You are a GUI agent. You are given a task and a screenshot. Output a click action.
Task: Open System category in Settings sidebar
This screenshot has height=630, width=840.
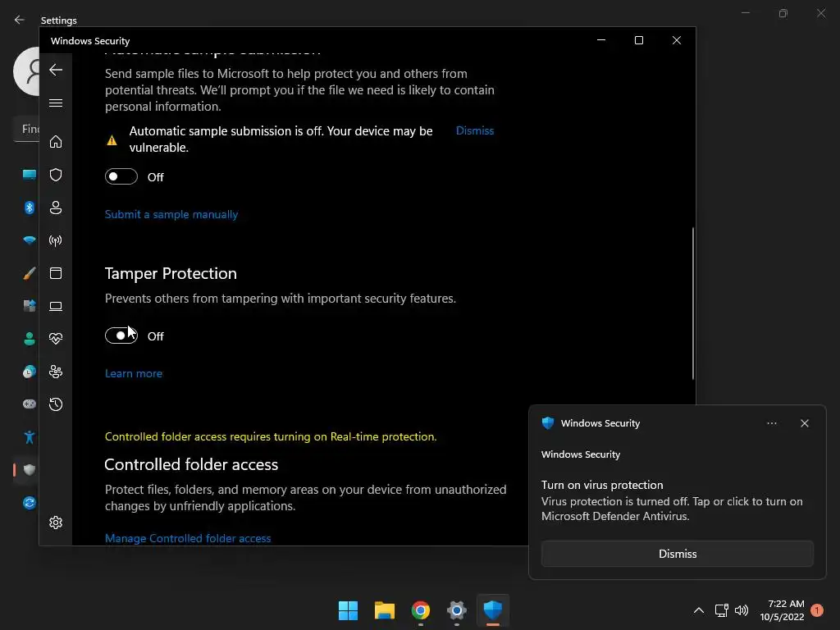tap(30, 175)
